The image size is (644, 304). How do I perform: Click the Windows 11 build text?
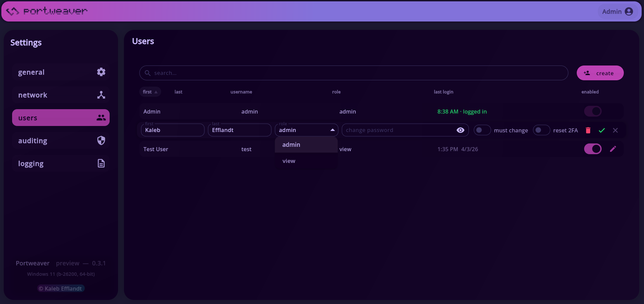tap(61, 274)
